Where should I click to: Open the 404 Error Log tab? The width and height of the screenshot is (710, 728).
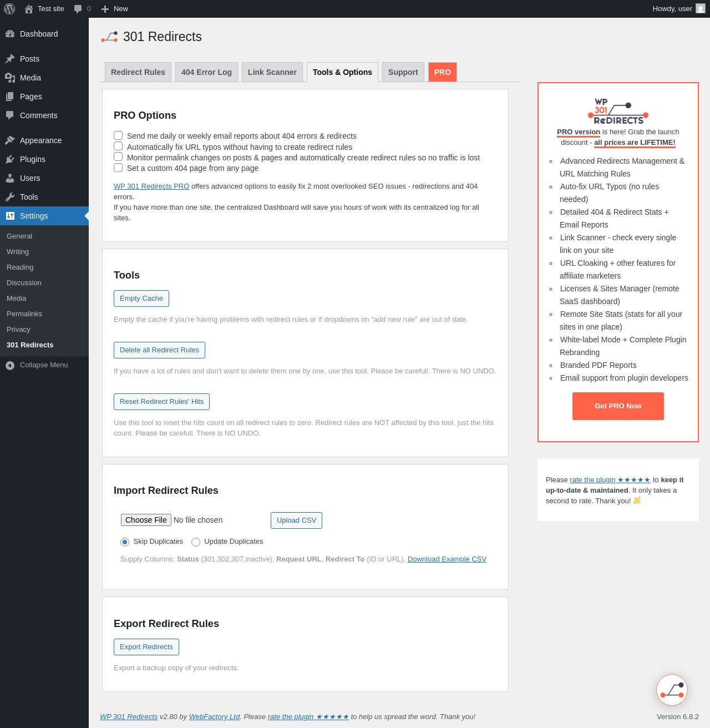click(x=206, y=72)
